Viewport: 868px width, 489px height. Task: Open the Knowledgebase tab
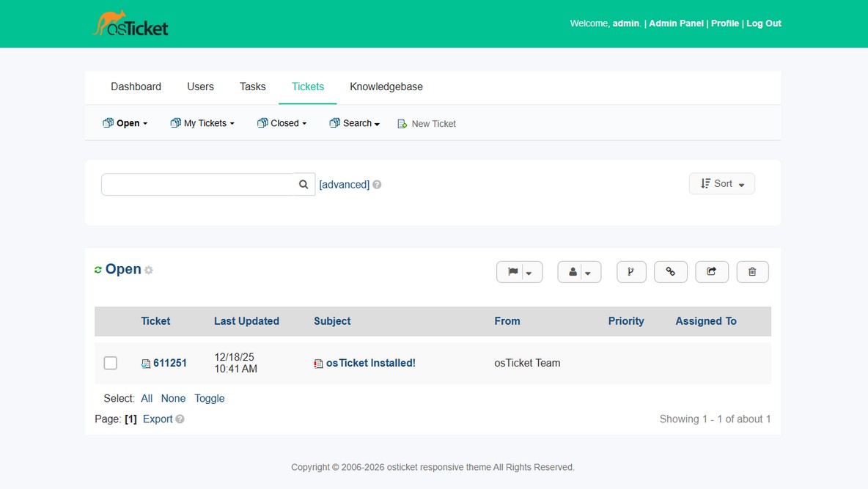point(386,87)
